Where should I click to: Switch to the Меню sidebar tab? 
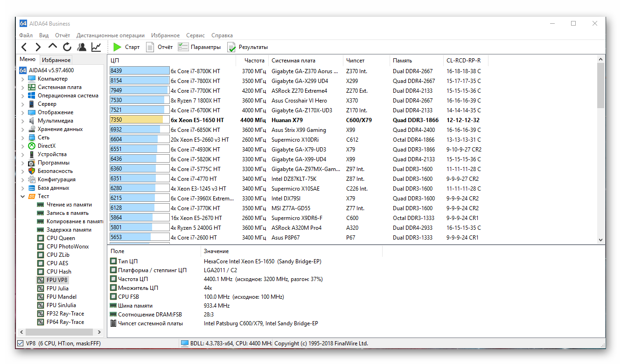tap(28, 59)
